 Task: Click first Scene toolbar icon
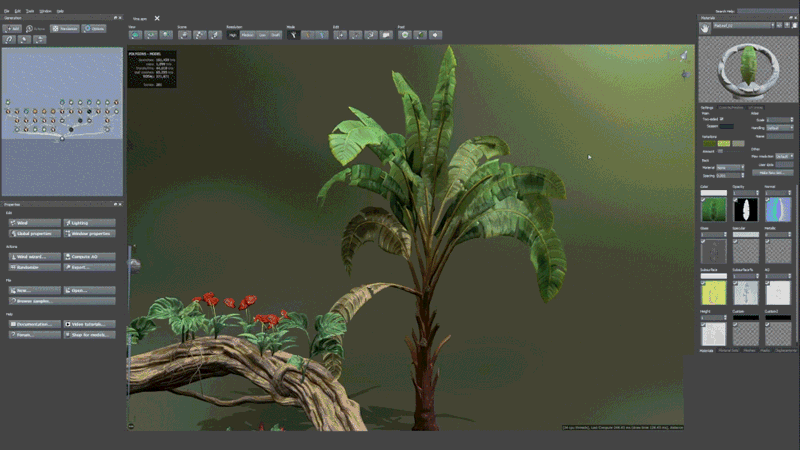(184, 35)
